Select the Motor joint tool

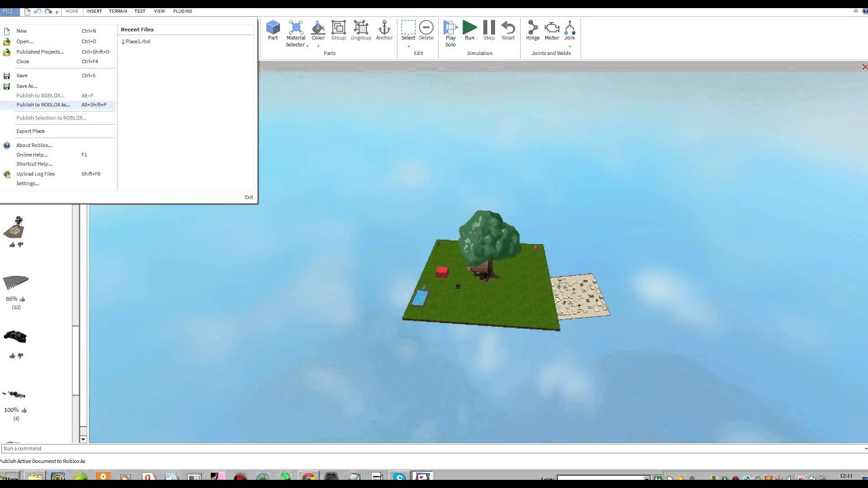coord(552,30)
